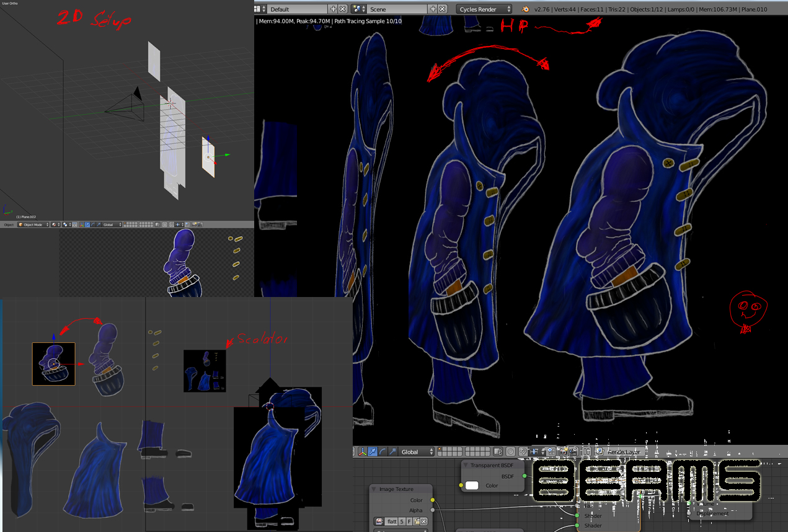Click User Ortho label in viewport
Screen dimensions: 788x532
point(11,4)
